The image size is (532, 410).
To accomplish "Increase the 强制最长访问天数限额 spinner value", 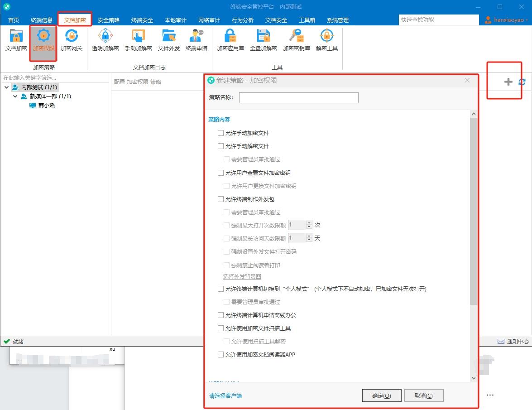I will click(x=309, y=236).
